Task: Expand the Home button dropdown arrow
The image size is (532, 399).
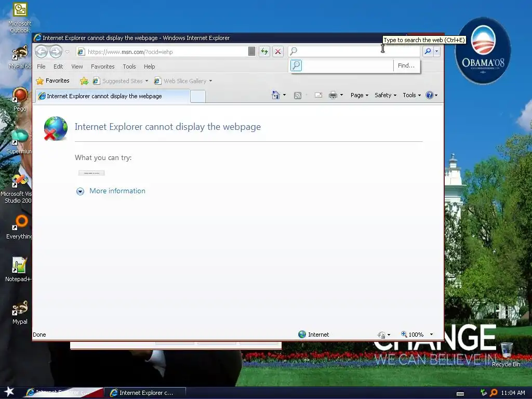Action: pyautogui.click(x=284, y=95)
